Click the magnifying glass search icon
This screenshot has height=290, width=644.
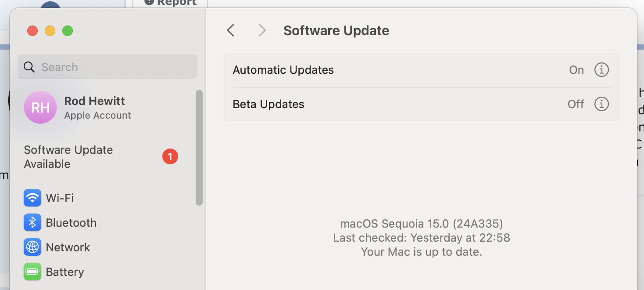click(x=29, y=67)
